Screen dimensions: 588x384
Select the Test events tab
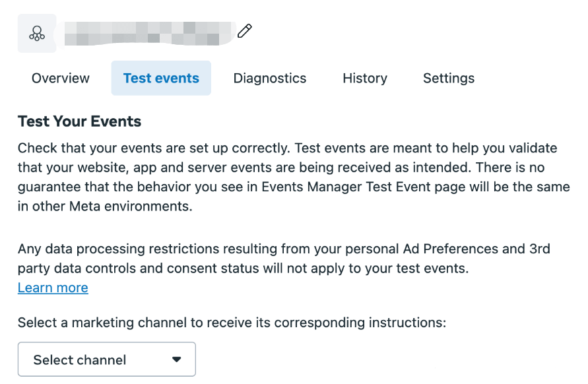tap(161, 78)
